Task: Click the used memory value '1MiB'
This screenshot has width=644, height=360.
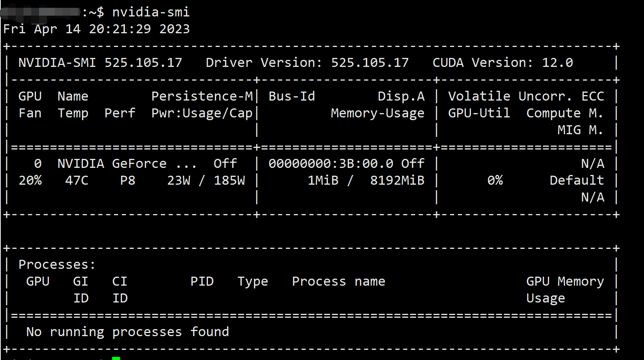Action: pos(323,180)
